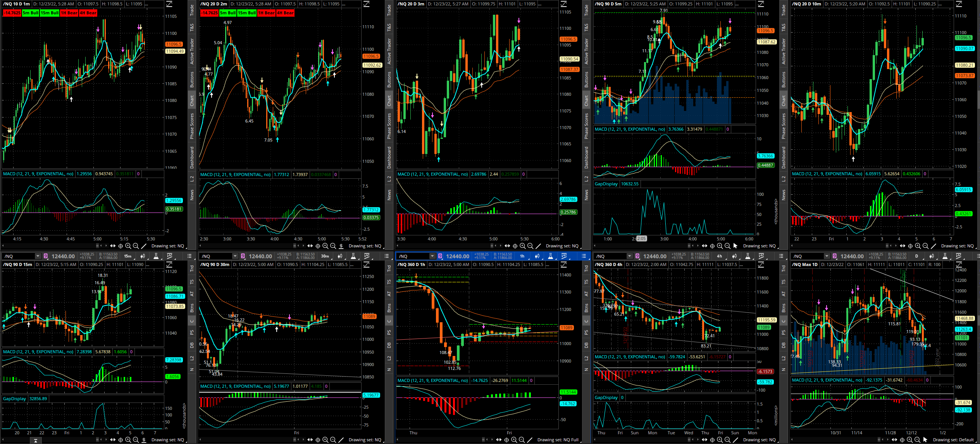Screen dimensions: 980x444
Task: Click horizontal scrollbar grip on 2m chart
Action: pos(295,246)
